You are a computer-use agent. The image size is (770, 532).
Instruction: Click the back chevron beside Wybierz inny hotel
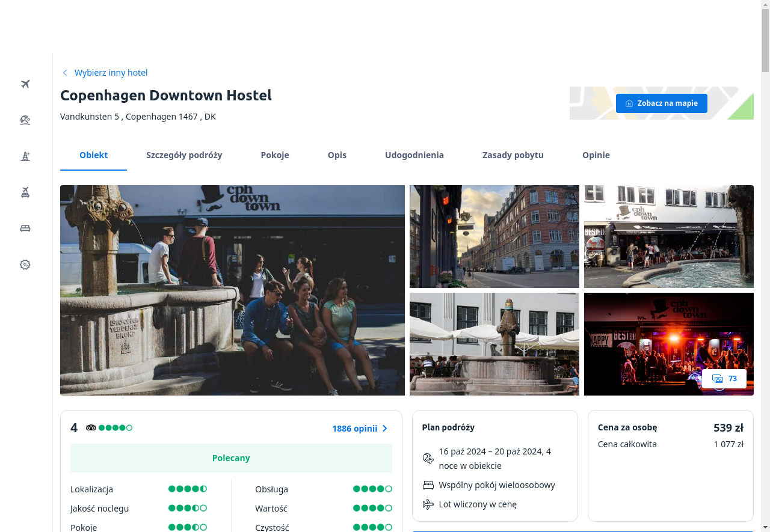click(65, 73)
